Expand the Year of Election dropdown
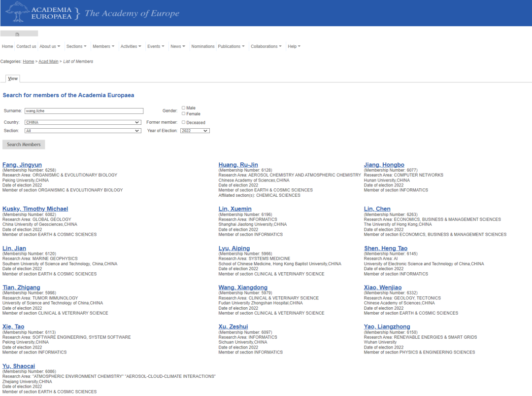Image resolution: width=532 pixels, height=396 pixels. [x=195, y=131]
